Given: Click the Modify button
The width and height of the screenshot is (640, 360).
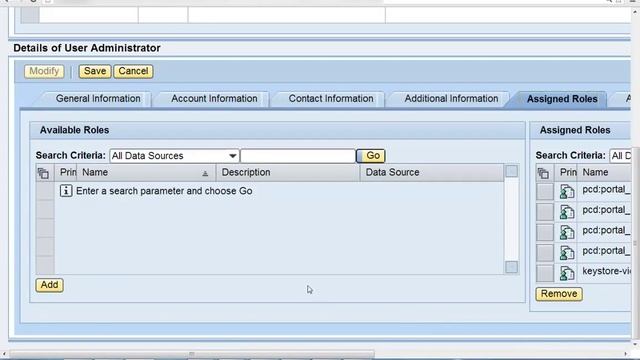Looking at the screenshot, I should click(x=44, y=71).
